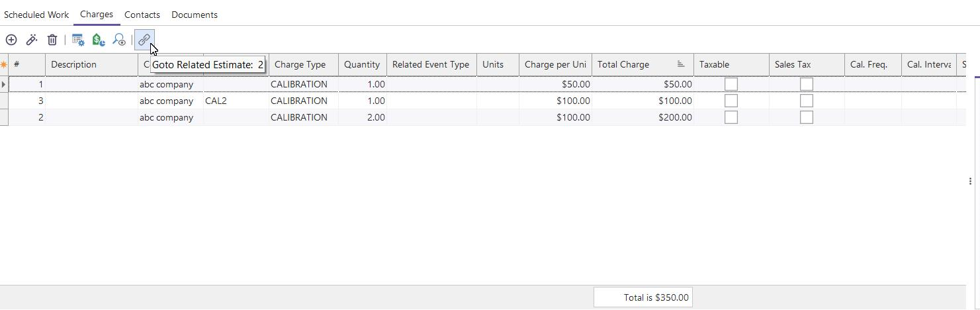
Task: Switch to the Scheduled Work tab
Action: [x=36, y=15]
